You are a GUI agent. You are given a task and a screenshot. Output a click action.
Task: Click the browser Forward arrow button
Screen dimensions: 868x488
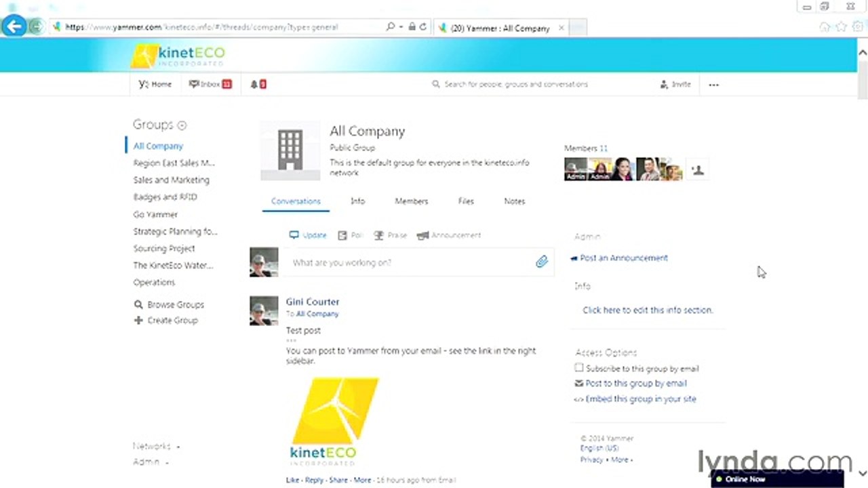(x=37, y=27)
